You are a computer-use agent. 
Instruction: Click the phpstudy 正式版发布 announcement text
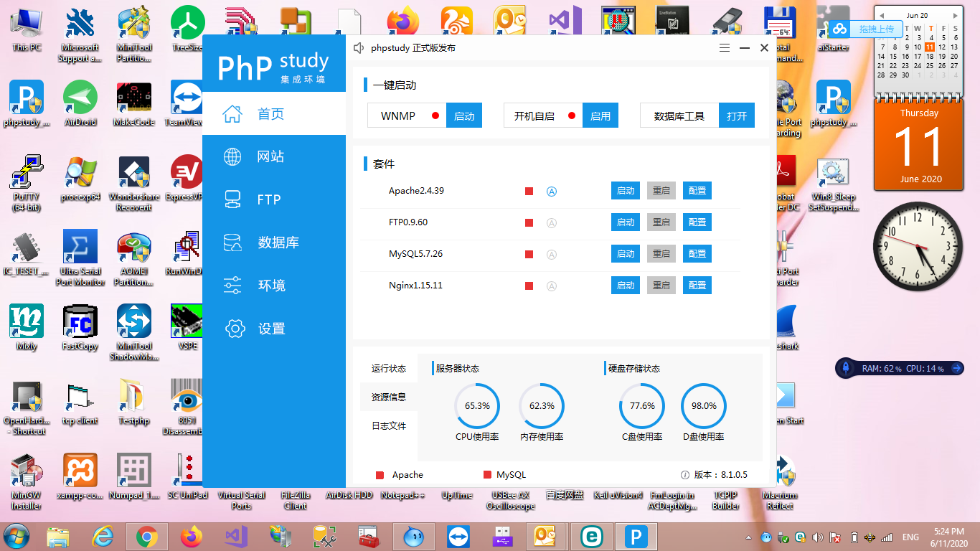413,48
